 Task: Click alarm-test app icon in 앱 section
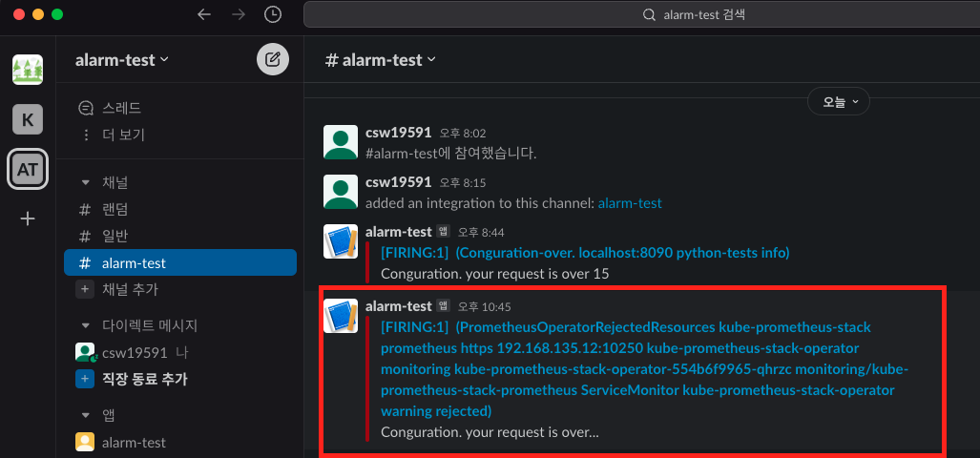point(85,443)
